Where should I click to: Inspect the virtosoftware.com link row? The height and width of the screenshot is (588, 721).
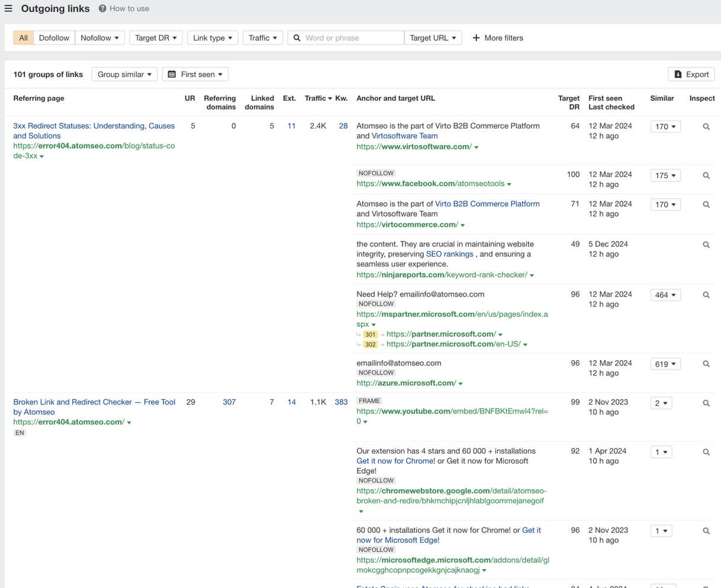706,127
